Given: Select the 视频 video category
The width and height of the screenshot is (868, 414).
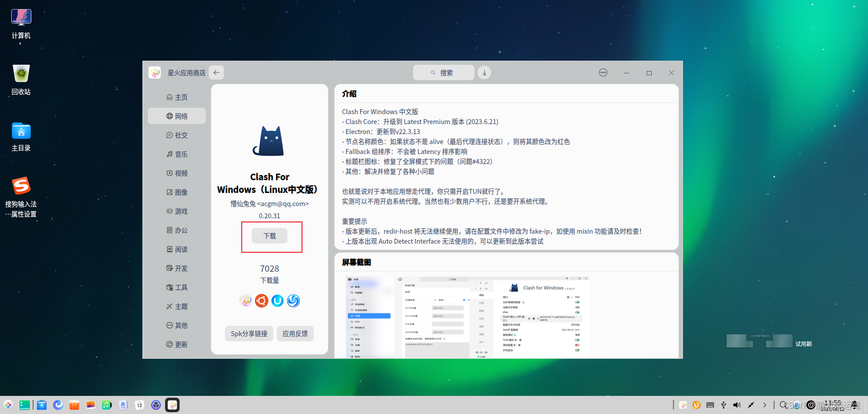Looking at the screenshot, I should click(177, 173).
